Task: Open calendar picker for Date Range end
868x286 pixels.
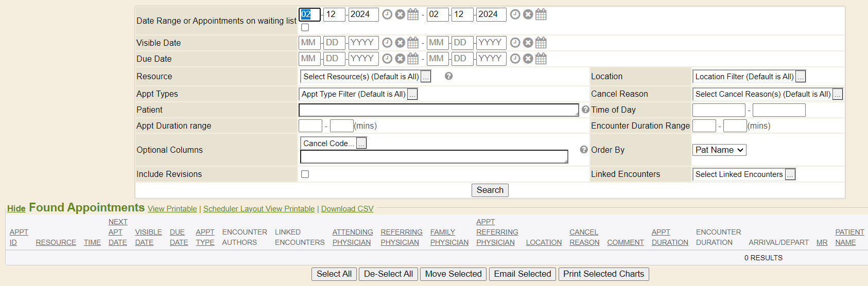Action: tap(541, 14)
